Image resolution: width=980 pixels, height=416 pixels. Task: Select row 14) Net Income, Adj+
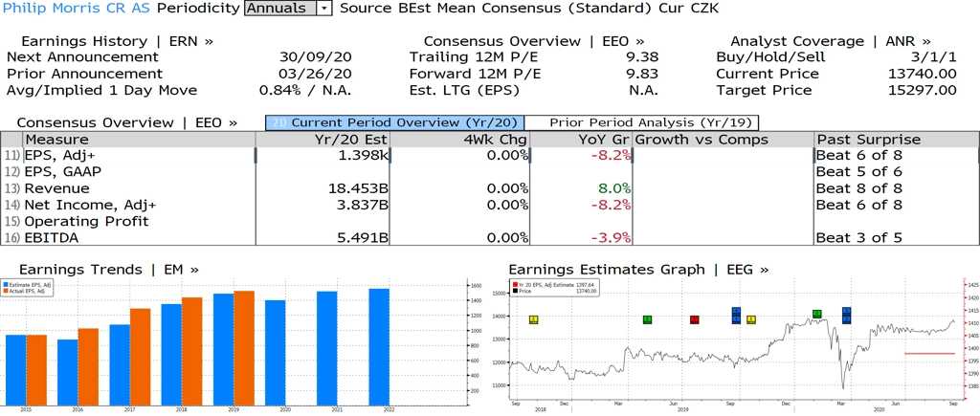click(x=490, y=205)
